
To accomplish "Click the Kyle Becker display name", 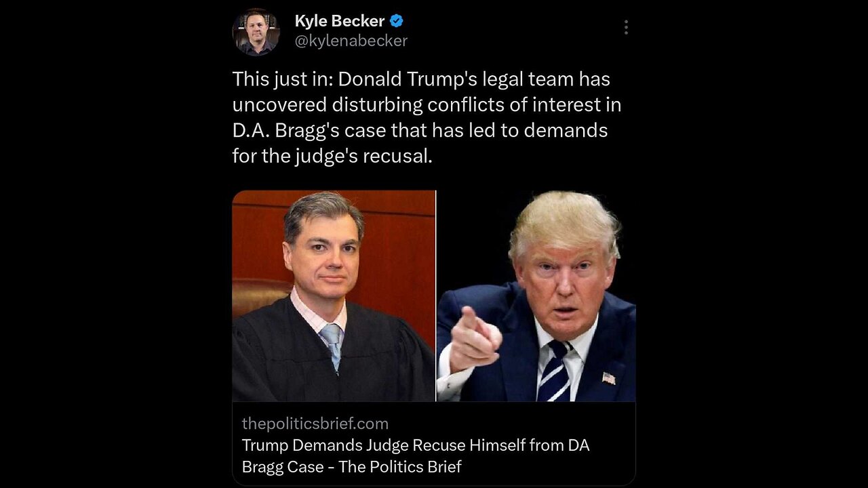I will [340, 21].
